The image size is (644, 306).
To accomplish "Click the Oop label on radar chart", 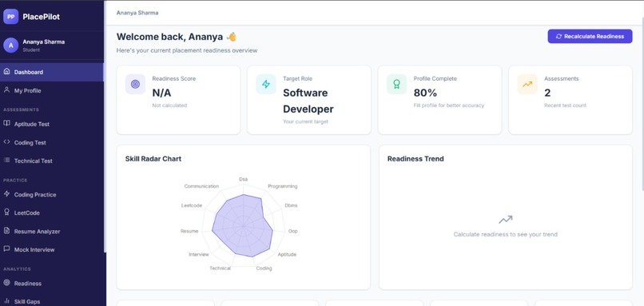I will tap(293, 231).
